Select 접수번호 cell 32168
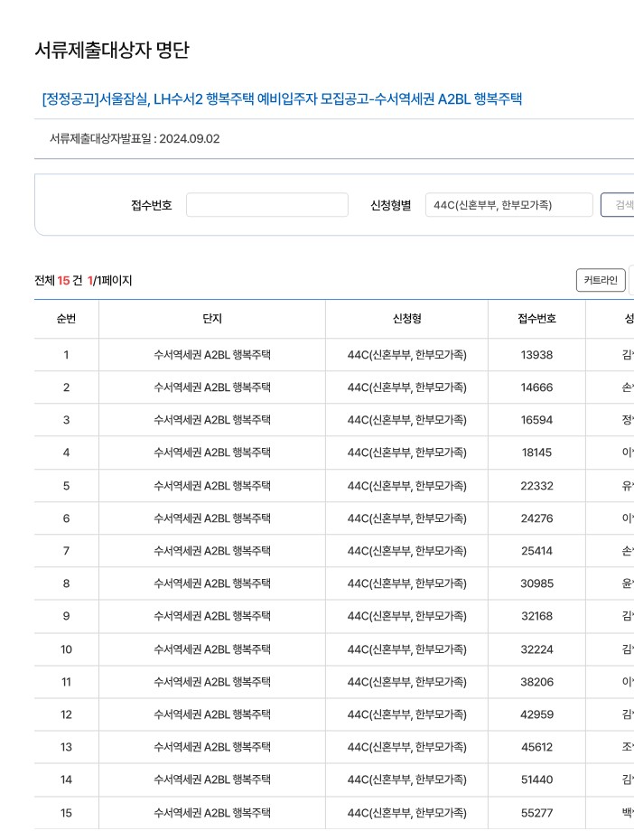 tap(536, 616)
